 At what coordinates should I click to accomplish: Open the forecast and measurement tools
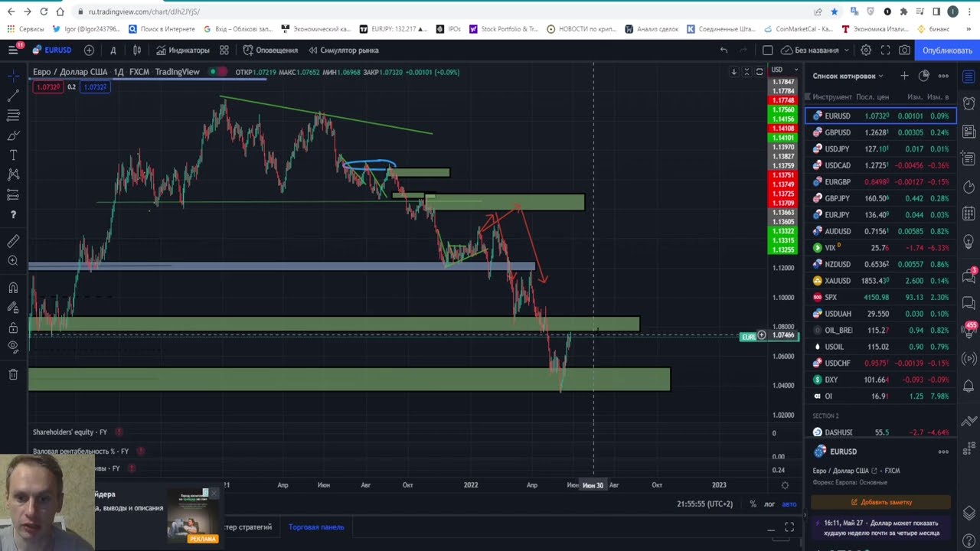pos(13,195)
